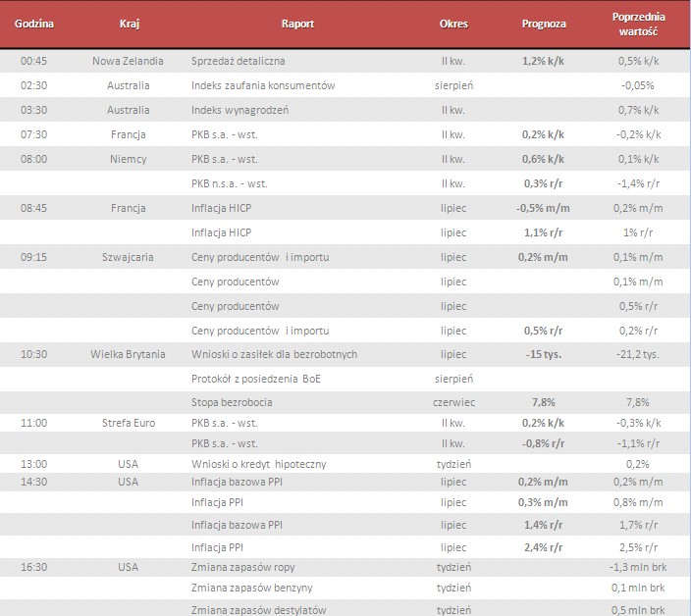Click Zmiana zapasów ropy report
Screen dimensions: 691x616
point(242,567)
